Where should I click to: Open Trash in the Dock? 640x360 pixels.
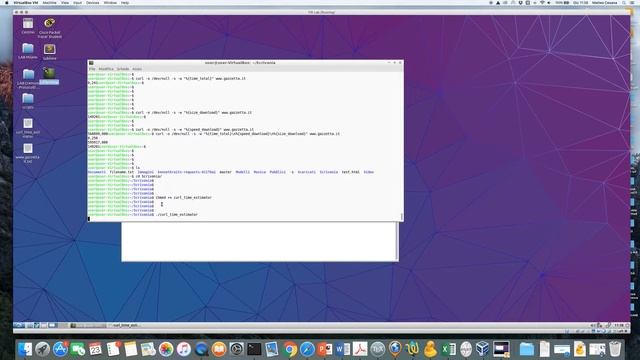[x=615, y=349]
